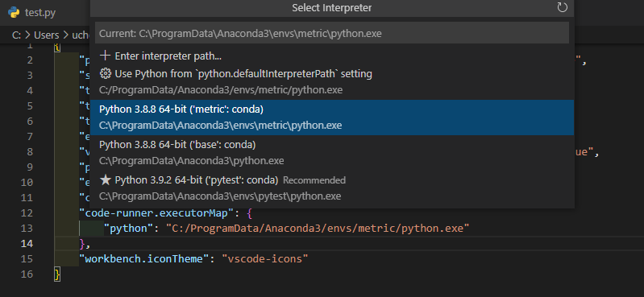Click C: in the breadcrumb path

point(16,35)
